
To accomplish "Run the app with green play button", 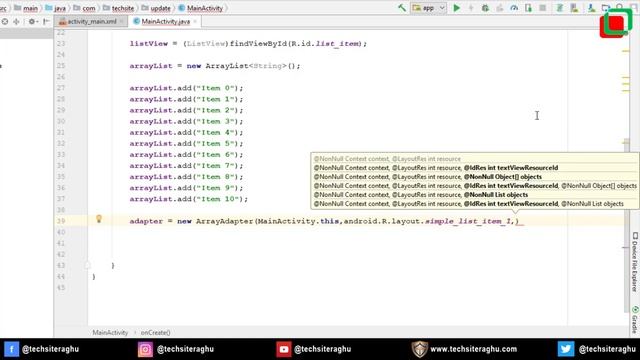I will [457, 8].
